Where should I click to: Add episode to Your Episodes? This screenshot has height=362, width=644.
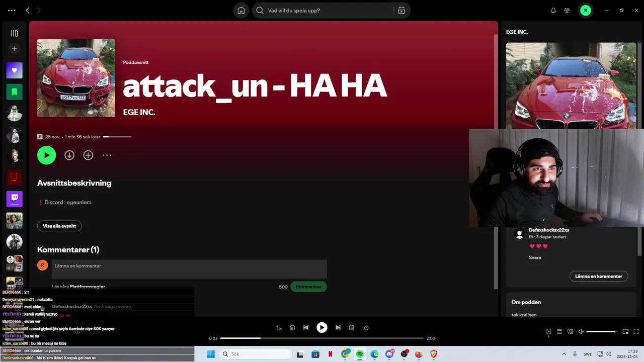point(88,155)
